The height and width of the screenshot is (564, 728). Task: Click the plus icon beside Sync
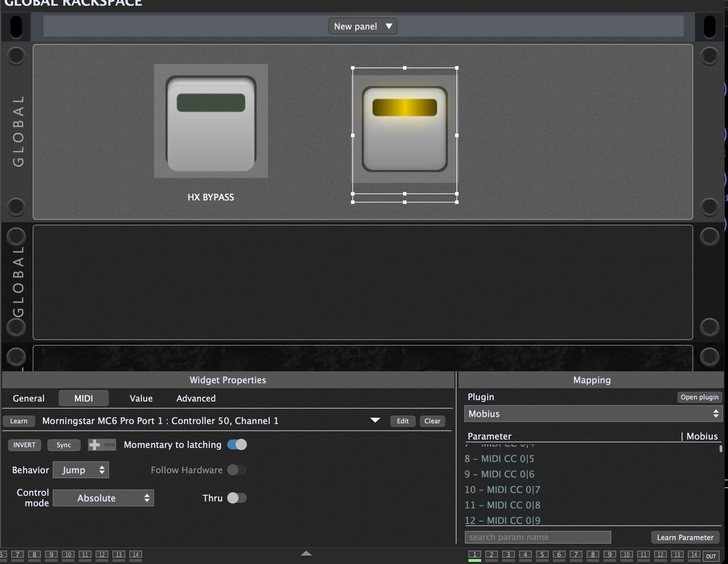[x=94, y=445]
